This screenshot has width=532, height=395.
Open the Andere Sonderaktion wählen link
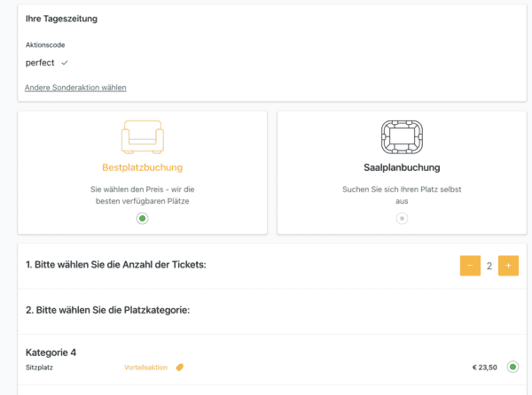click(x=75, y=88)
